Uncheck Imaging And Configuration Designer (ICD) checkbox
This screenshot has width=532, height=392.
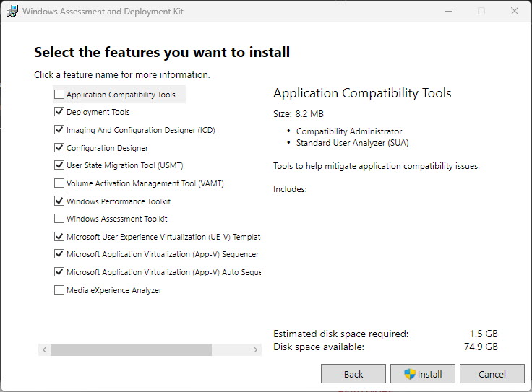tap(59, 129)
